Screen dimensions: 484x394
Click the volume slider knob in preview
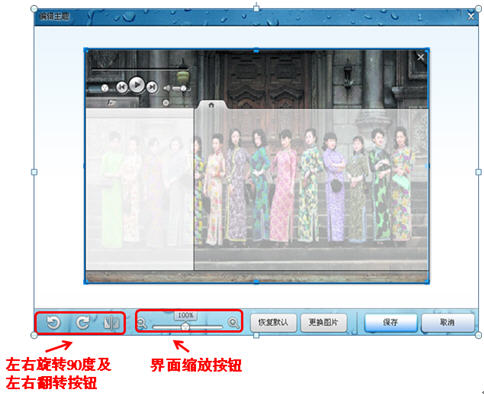(183, 88)
